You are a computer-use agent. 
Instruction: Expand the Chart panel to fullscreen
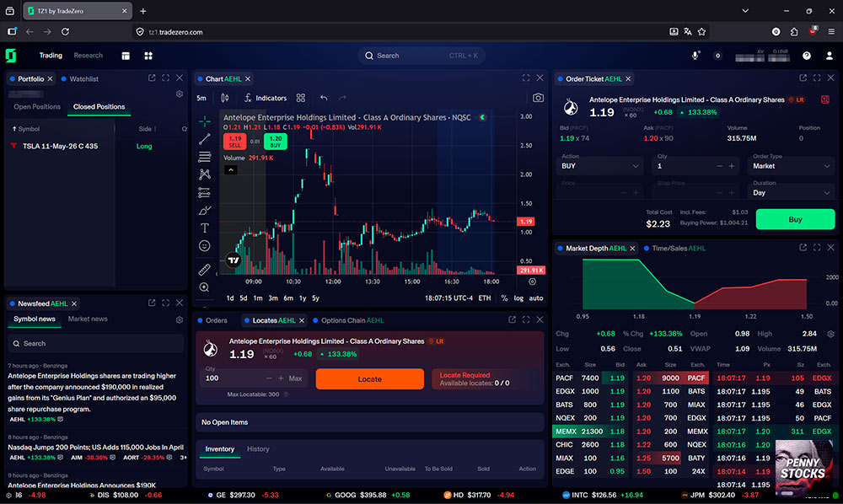click(526, 78)
